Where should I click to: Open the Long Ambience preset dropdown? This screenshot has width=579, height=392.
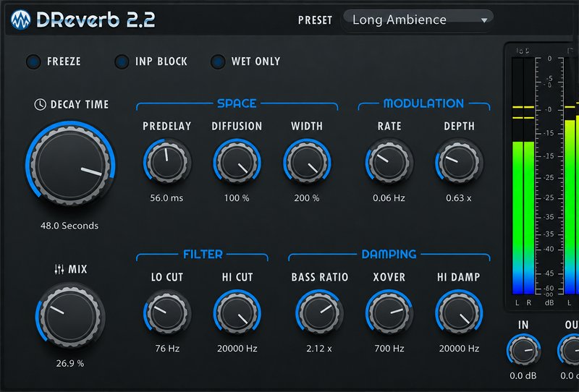coord(419,20)
